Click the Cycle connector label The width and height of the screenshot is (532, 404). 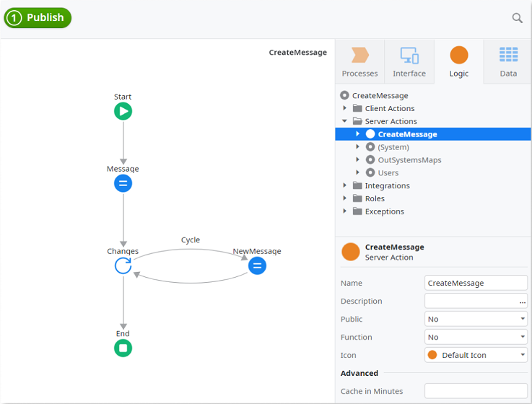coord(191,240)
